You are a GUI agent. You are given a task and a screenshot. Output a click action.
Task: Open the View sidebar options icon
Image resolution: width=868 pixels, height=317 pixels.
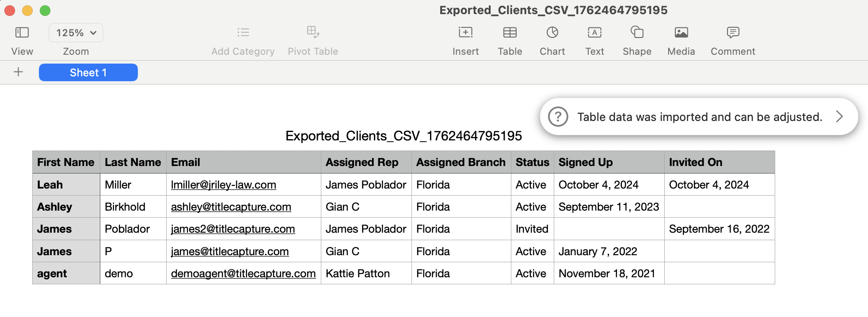coord(22,33)
